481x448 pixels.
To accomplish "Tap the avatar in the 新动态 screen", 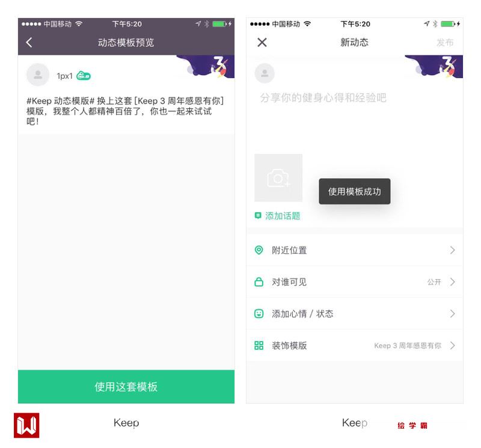I will pos(265,73).
